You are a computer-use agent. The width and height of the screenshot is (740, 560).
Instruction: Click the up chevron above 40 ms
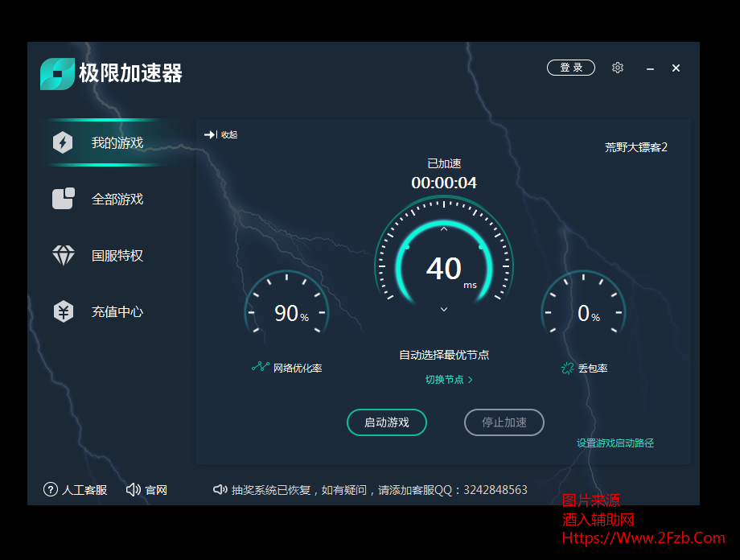point(444,229)
